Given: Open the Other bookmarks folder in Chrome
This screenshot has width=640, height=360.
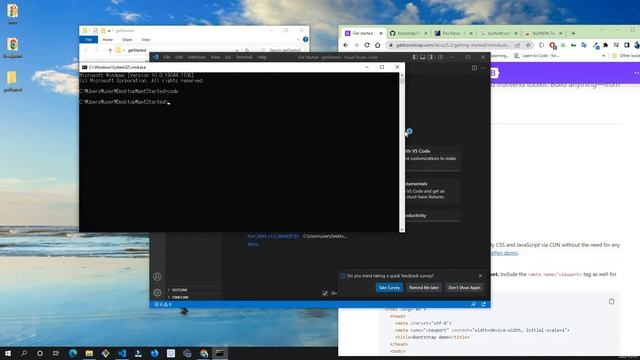Looking at the screenshot, I should coord(626,56).
